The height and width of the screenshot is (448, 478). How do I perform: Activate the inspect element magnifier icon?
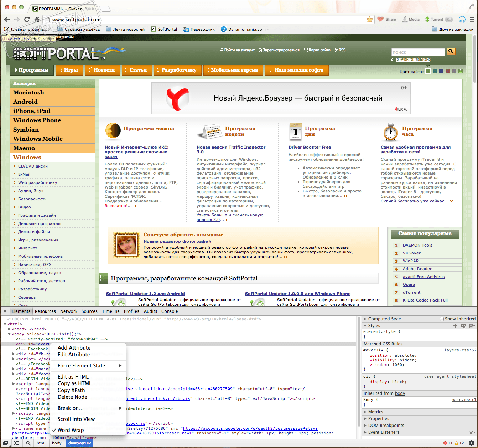click(28, 443)
